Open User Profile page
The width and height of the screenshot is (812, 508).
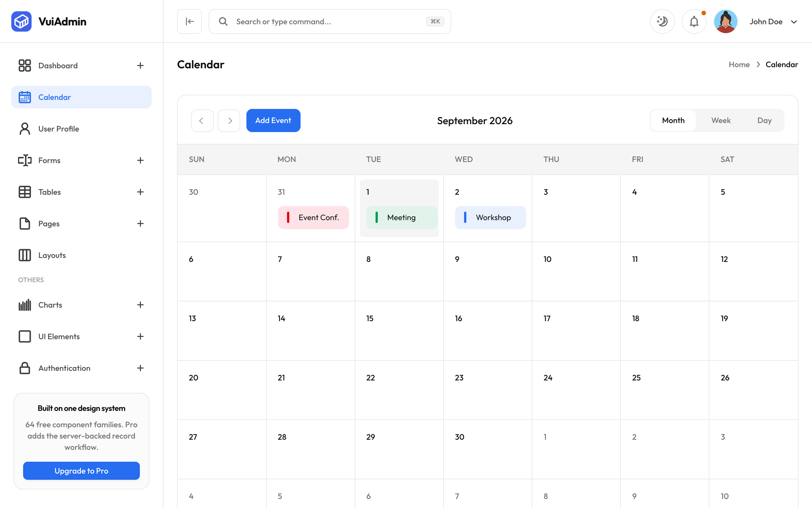(x=81, y=129)
